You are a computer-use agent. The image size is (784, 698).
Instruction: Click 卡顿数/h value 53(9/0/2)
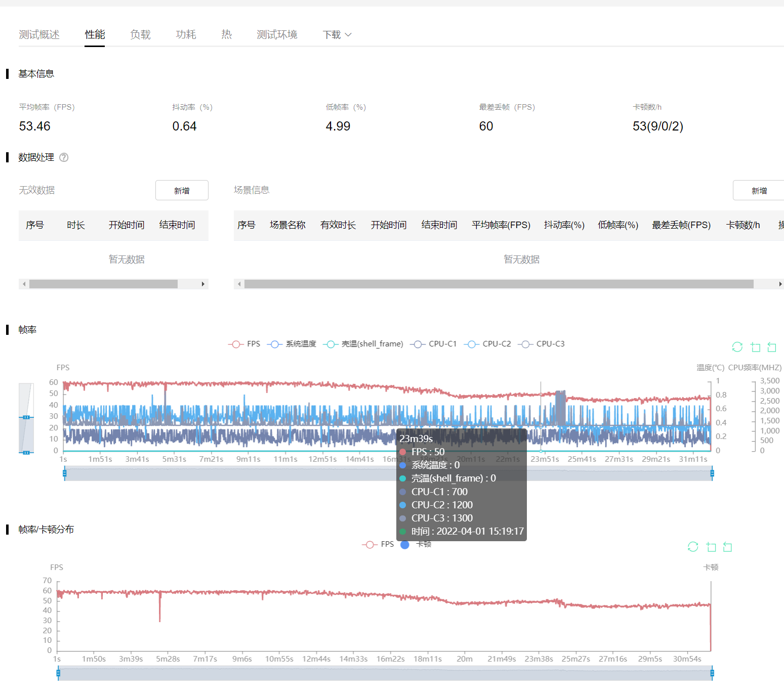(x=657, y=126)
